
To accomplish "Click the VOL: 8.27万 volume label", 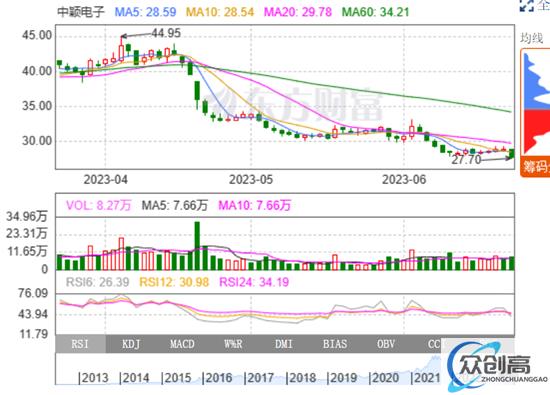I will [99, 205].
